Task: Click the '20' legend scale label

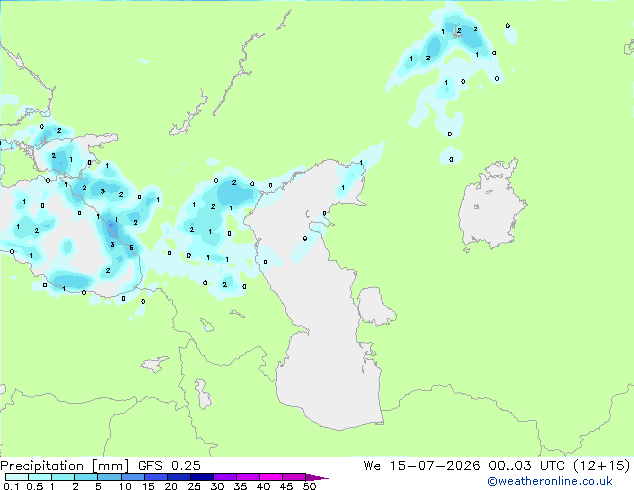Action: click(x=171, y=486)
